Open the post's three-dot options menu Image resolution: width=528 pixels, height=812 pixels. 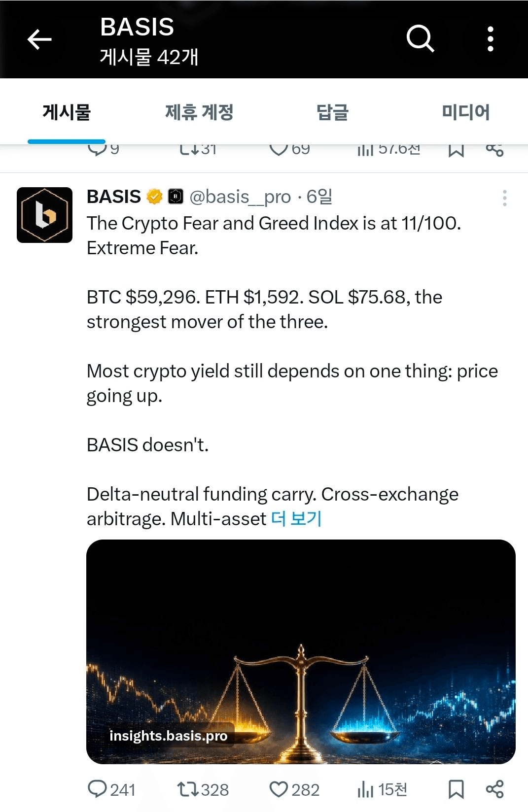(504, 198)
